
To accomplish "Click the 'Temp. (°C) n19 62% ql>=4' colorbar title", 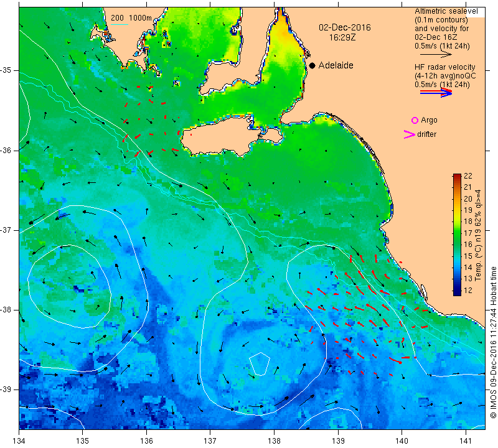I will (478, 235).
